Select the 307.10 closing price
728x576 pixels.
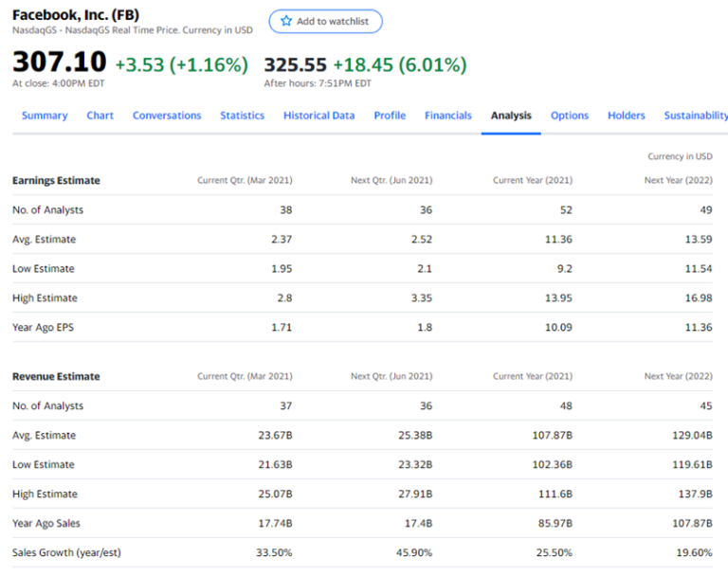pos(60,62)
